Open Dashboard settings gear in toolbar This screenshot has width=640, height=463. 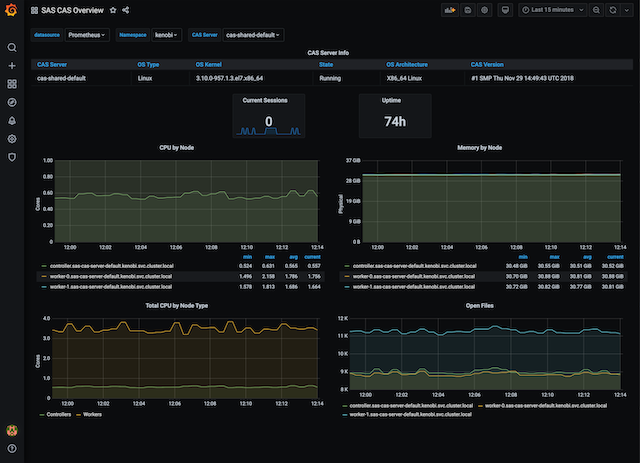click(484, 10)
